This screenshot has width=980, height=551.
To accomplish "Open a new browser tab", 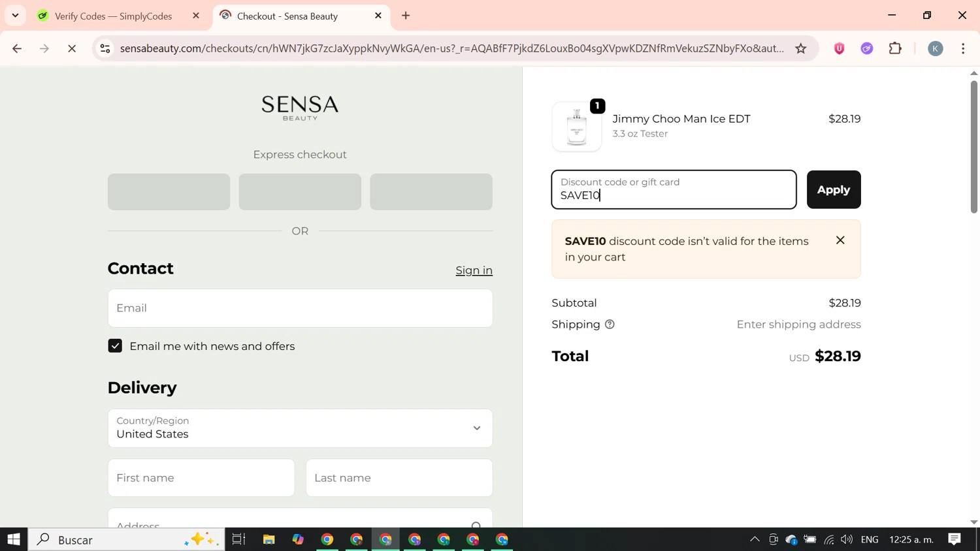I will point(406,16).
